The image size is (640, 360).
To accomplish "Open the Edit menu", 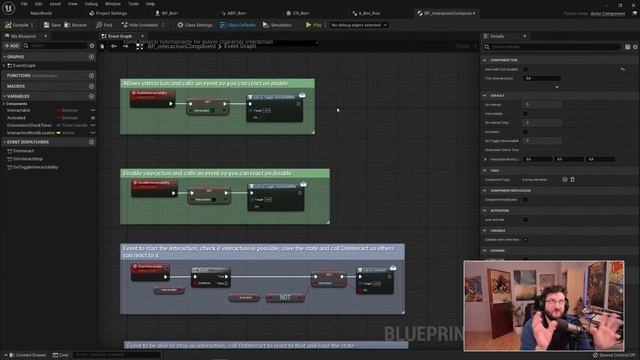I will tap(38, 4).
